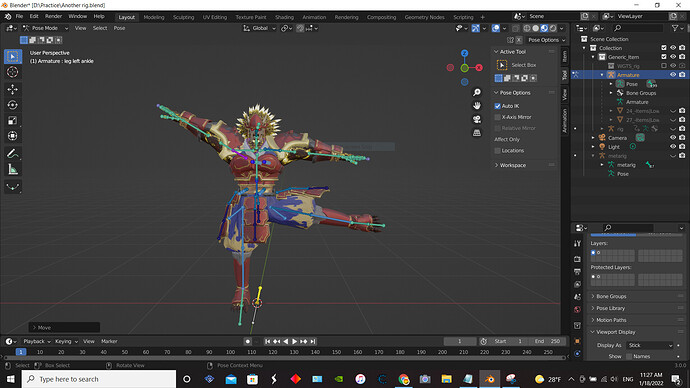Uncheck Generic_Item collection exclude checkbox
Image resolution: width=690 pixels, height=388 pixels.
tap(664, 57)
